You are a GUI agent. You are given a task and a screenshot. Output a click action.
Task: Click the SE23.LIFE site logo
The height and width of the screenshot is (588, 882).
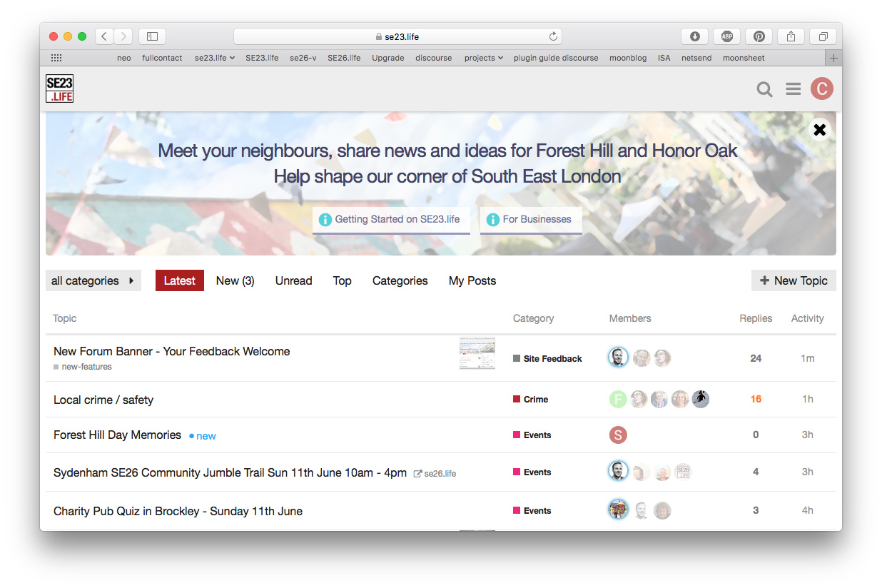(x=60, y=88)
